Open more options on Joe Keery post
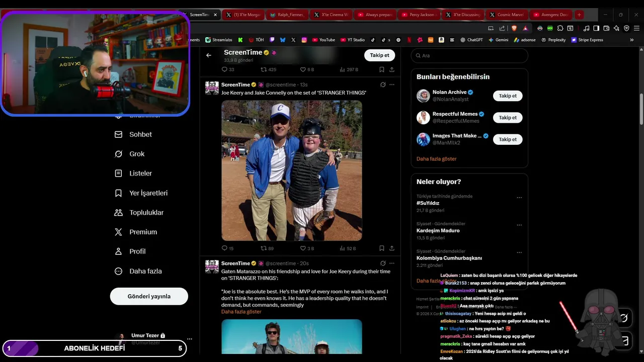The height and width of the screenshot is (362, 644). coord(392,84)
